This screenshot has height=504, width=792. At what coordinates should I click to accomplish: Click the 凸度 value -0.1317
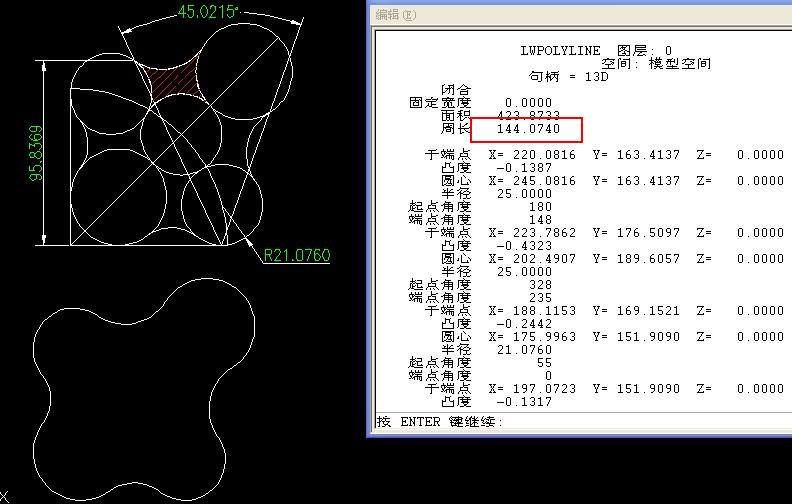click(x=524, y=402)
